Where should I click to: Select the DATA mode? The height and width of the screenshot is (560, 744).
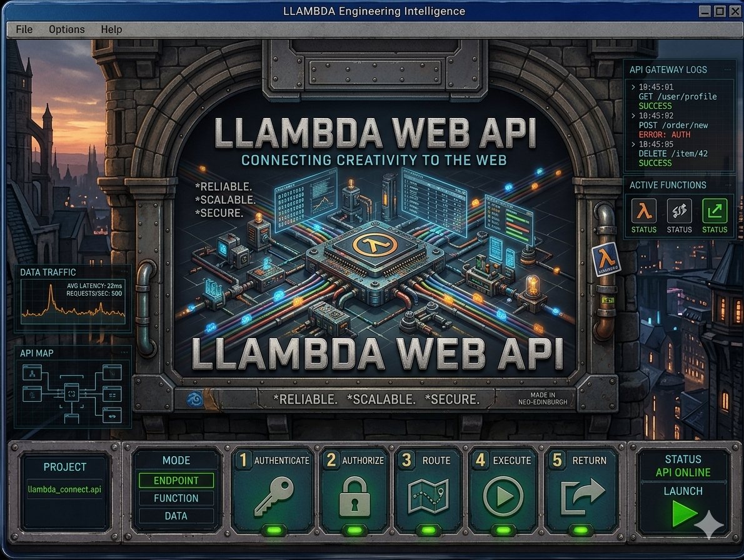pyautogui.click(x=176, y=516)
